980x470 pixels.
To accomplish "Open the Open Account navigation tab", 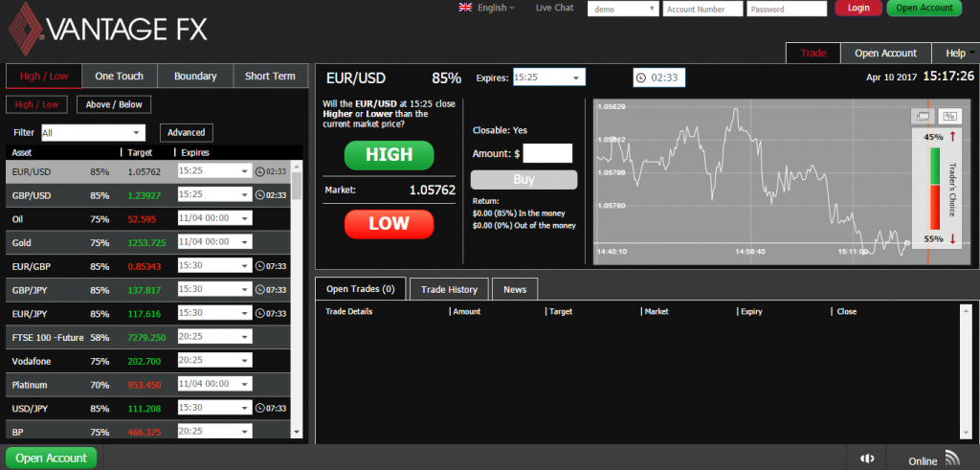I will point(885,53).
